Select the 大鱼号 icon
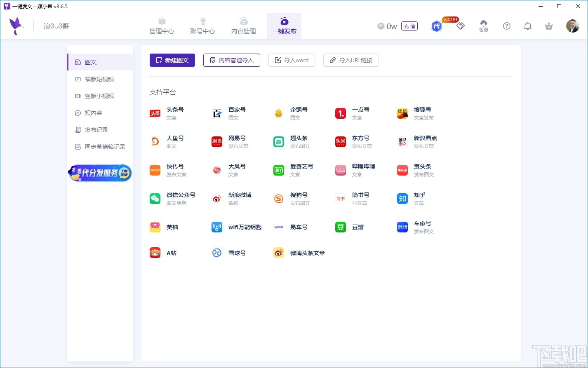The image size is (588, 368). pos(155,142)
